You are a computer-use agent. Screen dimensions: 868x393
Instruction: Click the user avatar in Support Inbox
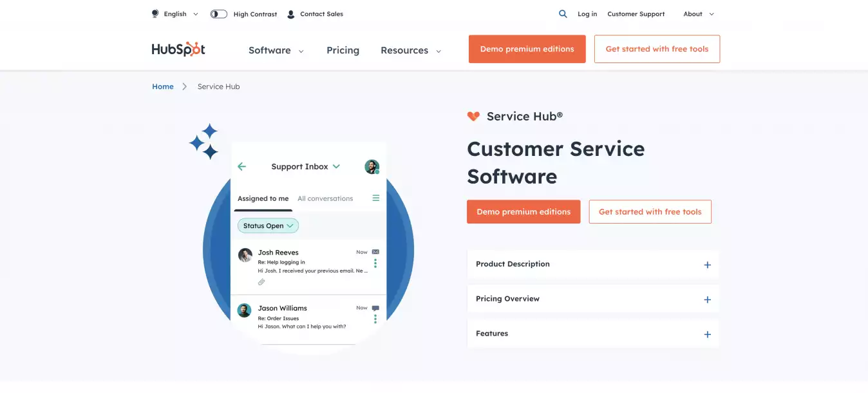[x=372, y=167]
